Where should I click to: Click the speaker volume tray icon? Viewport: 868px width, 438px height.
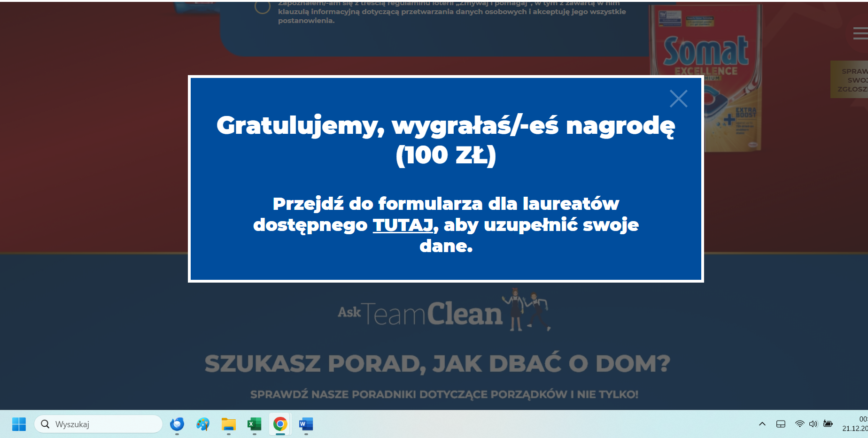(814, 424)
